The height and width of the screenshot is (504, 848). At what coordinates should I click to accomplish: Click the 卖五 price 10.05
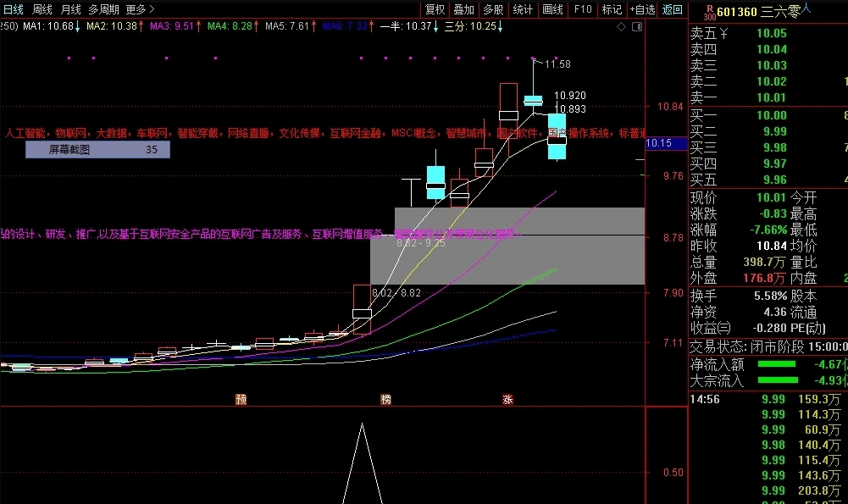[x=771, y=34]
